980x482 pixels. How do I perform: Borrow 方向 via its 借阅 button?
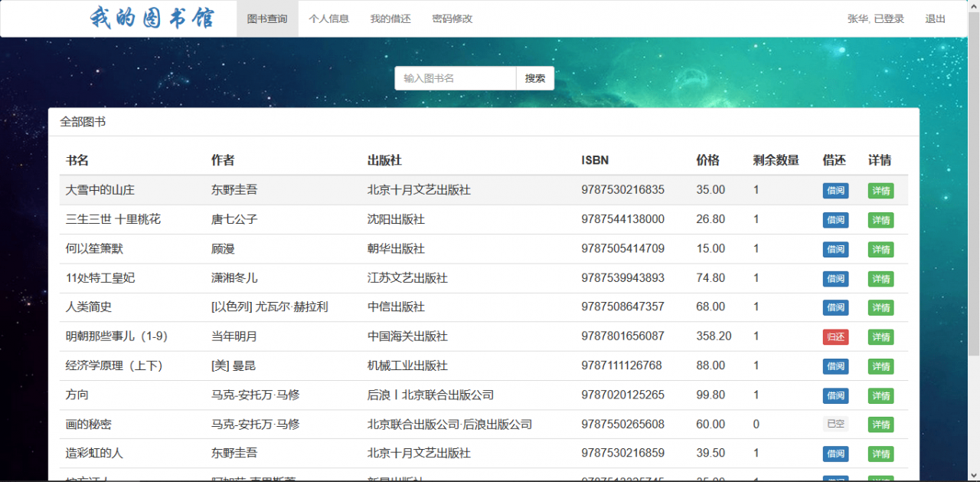coord(835,395)
